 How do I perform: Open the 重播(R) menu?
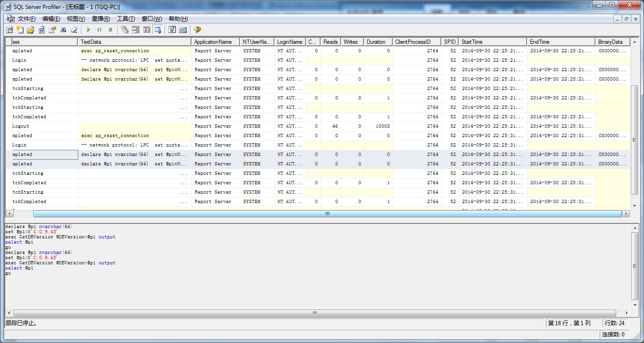(101, 19)
